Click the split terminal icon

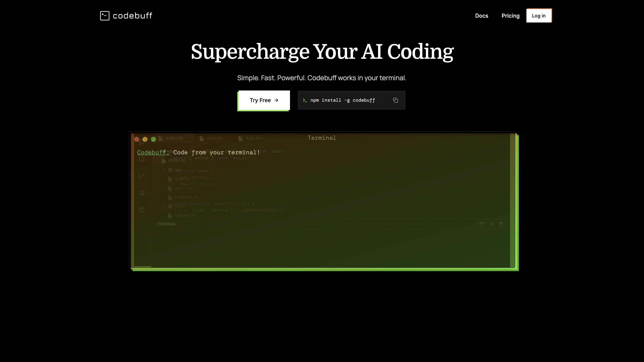[x=481, y=224]
